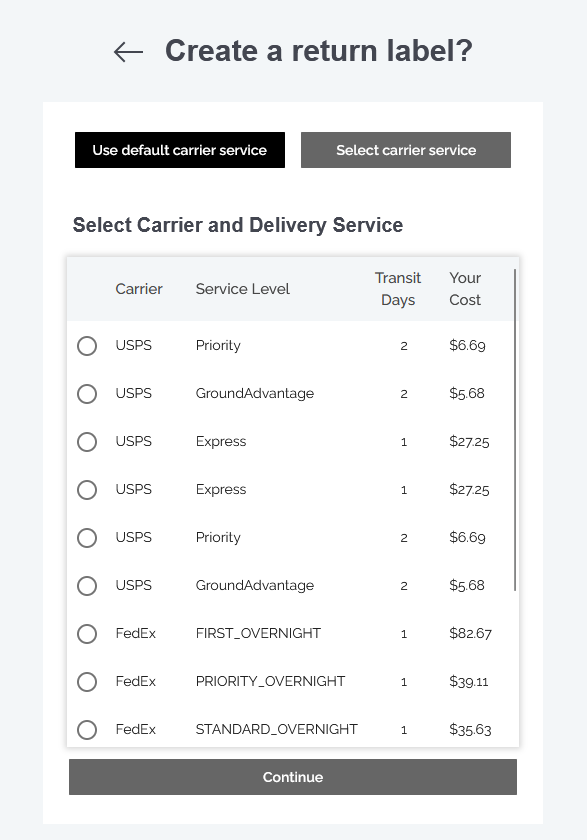
Task: Click the FedEx $82.67 cost cell
Action: click(x=470, y=633)
